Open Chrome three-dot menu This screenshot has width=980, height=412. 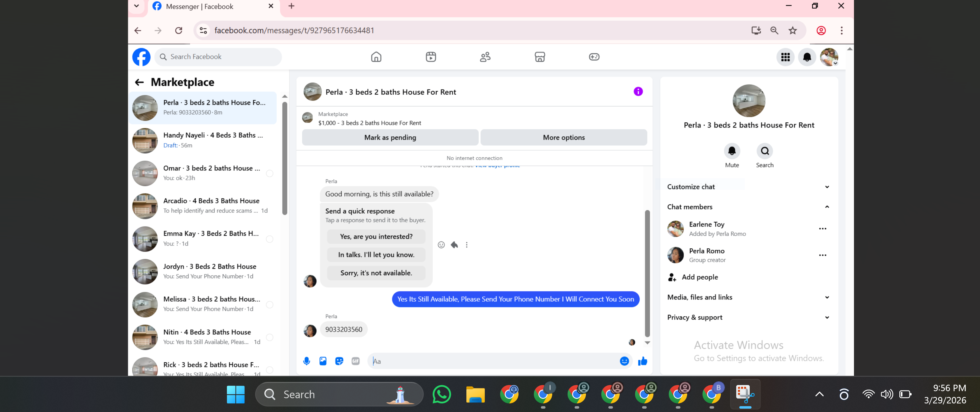point(841,30)
